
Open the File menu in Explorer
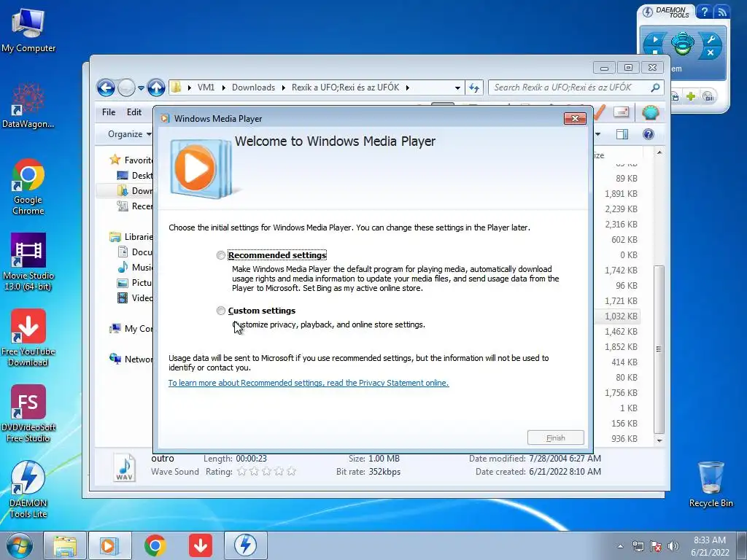109,112
